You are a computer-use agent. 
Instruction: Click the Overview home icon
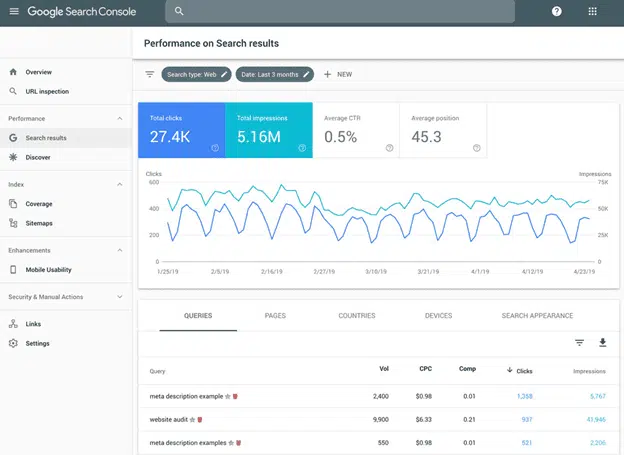pyautogui.click(x=13, y=72)
